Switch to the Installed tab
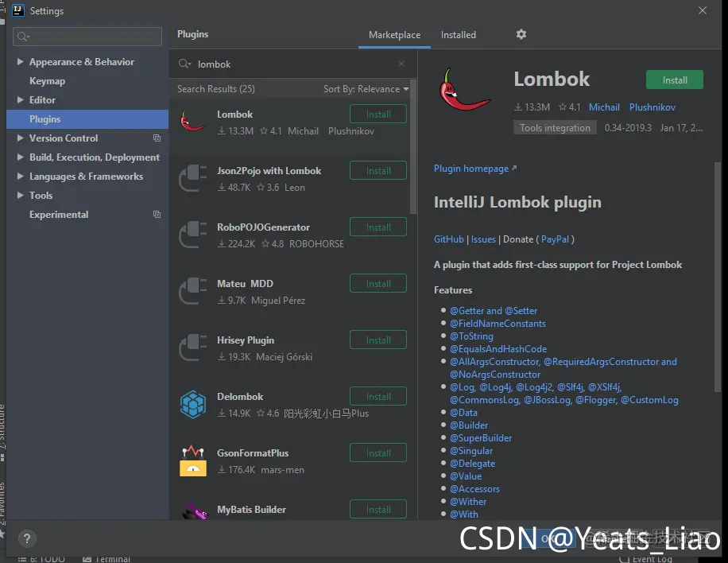Image resolution: width=728 pixels, height=563 pixels. 459,35
